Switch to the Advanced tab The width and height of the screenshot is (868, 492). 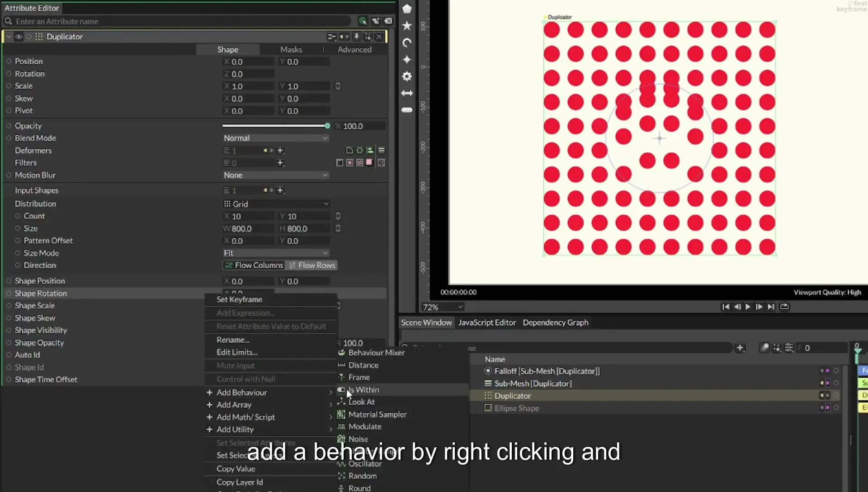[x=354, y=49]
